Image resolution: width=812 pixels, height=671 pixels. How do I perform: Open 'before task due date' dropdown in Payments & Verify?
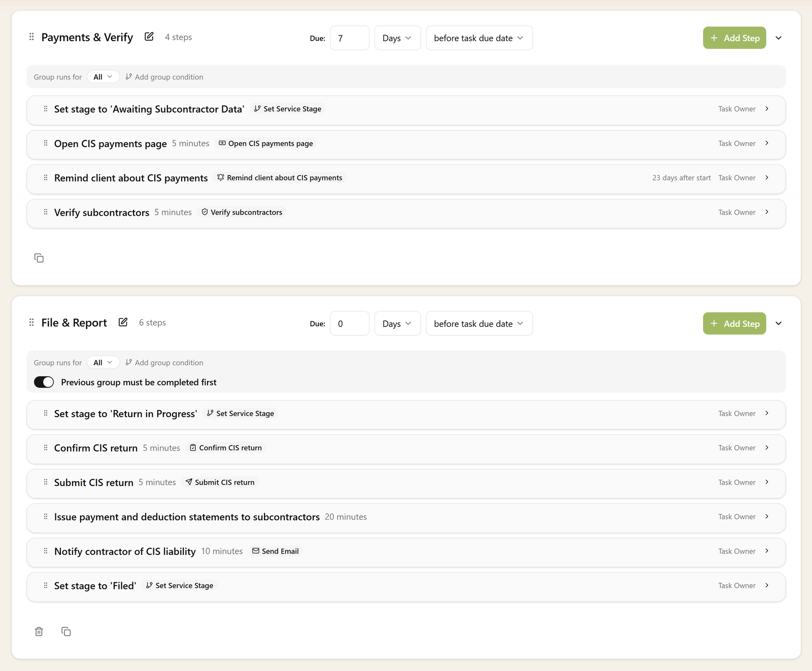[x=479, y=38]
